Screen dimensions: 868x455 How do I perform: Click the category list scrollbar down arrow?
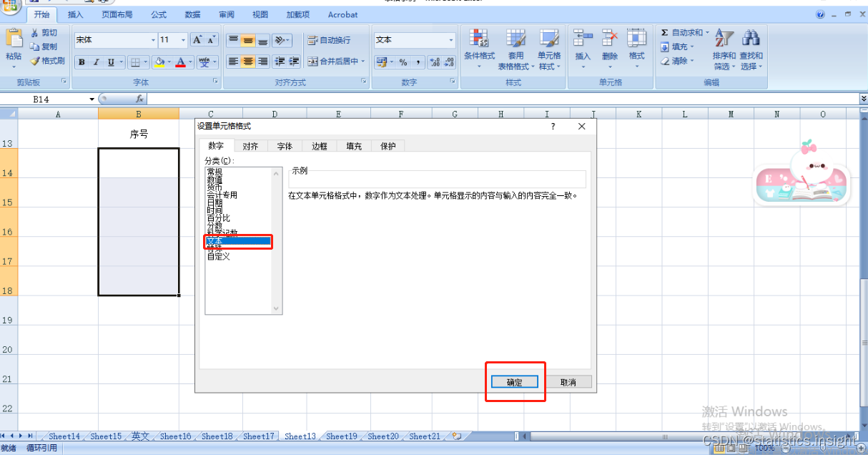[x=277, y=308]
